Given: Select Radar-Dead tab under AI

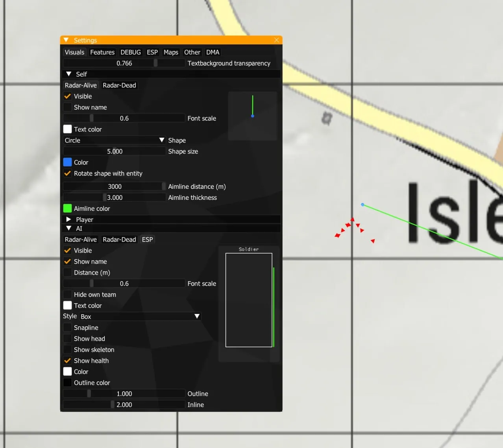Looking at the screenshot, I should [x=119, y=240].
